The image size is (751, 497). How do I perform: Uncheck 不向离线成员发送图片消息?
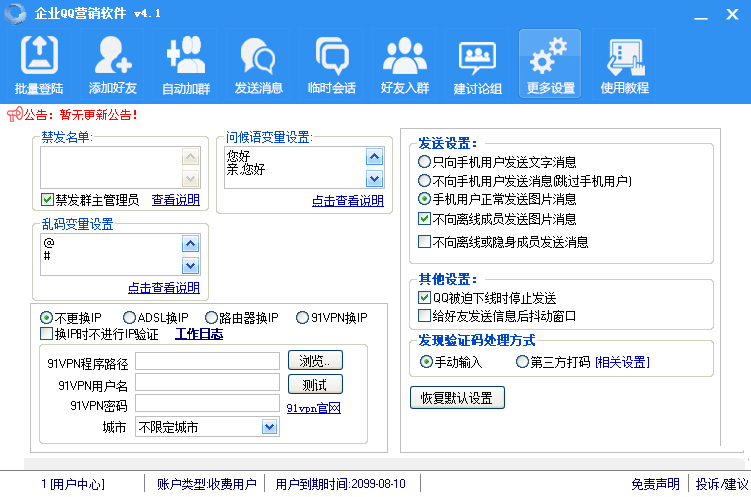coord(424,219)
